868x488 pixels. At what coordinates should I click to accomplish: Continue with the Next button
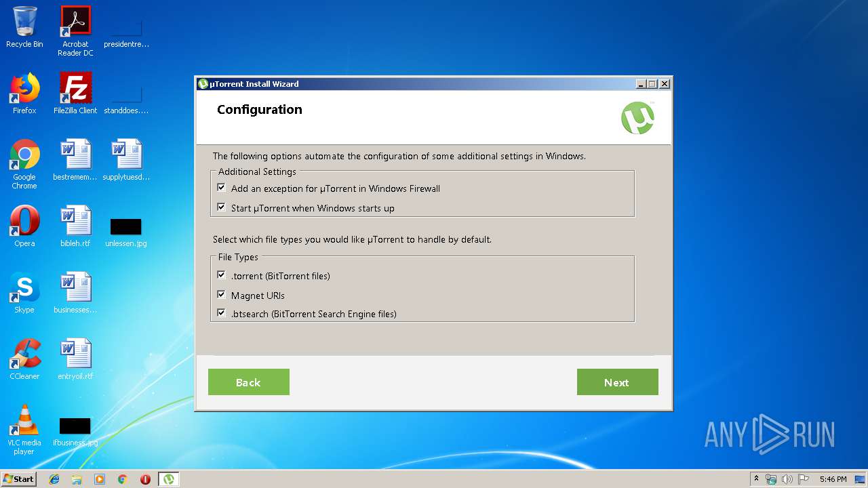618,382
